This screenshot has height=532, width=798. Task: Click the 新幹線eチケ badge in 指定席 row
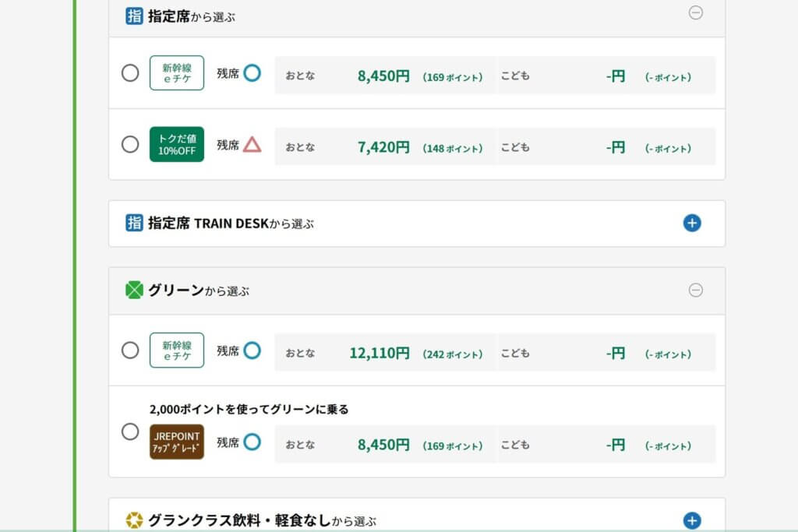tap(177, 73)
